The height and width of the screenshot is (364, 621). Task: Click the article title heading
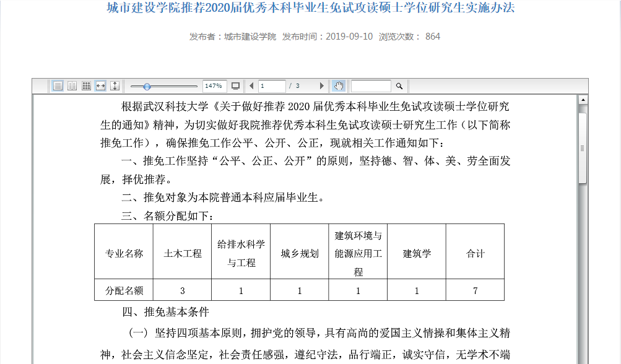coord(310,8)
